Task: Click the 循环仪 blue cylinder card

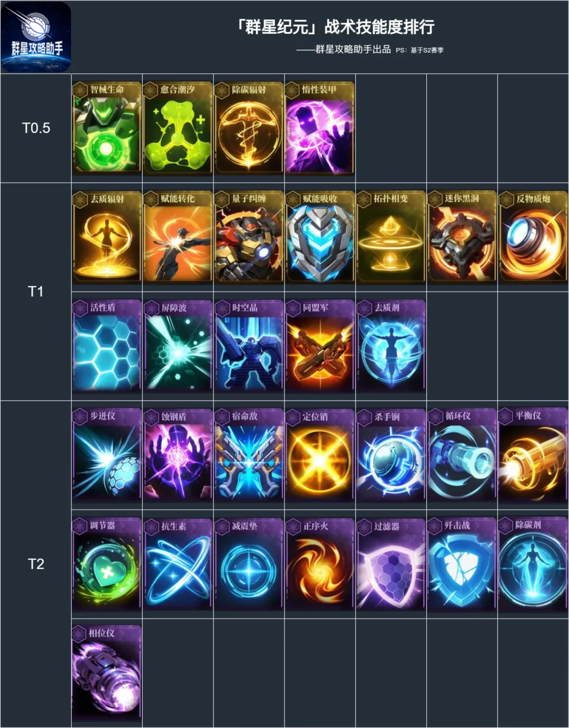Action: pos(462,454)
